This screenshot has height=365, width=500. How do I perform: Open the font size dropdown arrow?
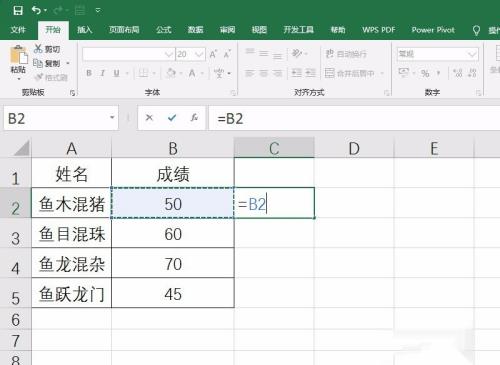click(199, 54)
